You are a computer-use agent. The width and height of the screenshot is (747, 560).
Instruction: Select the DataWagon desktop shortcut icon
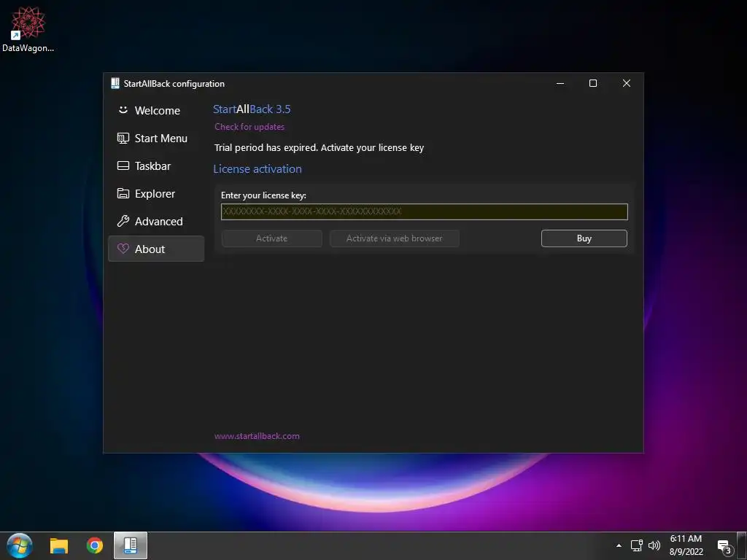[x=28, y=28]
